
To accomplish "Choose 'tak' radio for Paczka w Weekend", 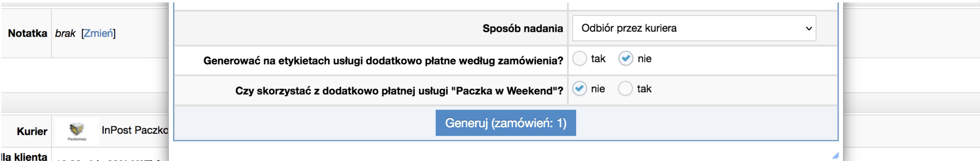I will [625, 89].
